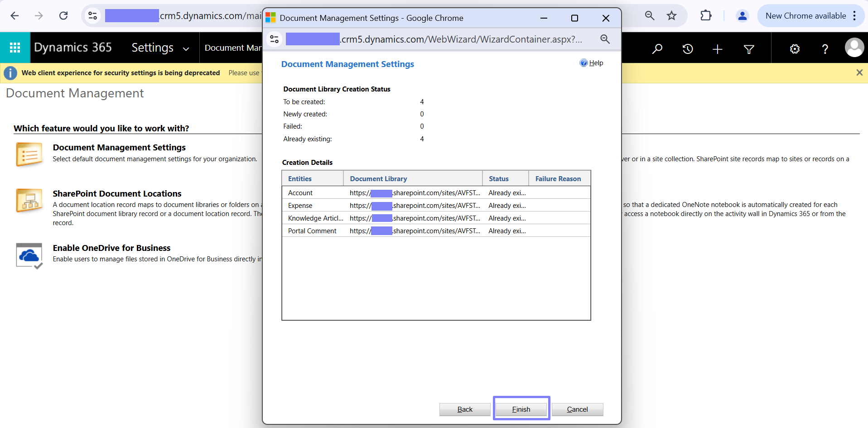Open the Dynamics settings gear icon
This screenshot has width=868, height=428.
795,49
